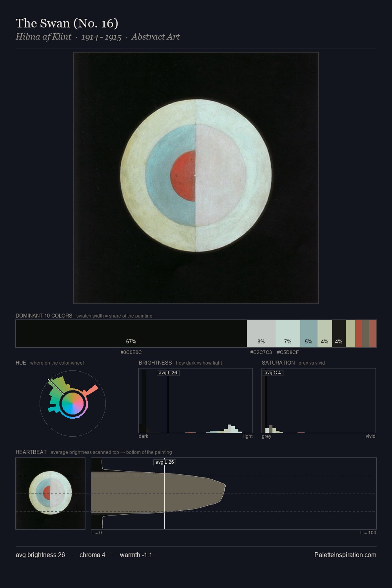Click the last dusty rust swatch

tap(373, 334)
